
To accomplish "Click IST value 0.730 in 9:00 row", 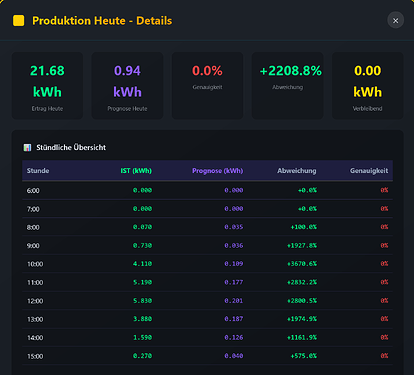I will (142, 245).
